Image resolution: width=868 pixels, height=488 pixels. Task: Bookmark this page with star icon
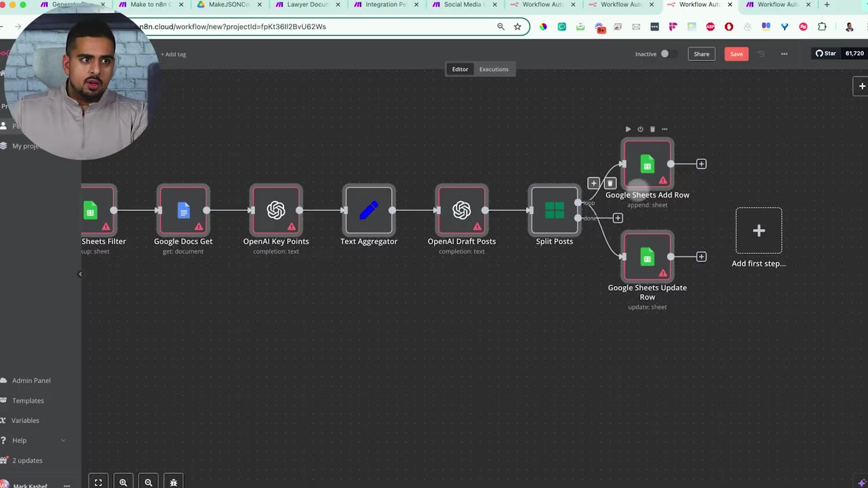[517, 26]
